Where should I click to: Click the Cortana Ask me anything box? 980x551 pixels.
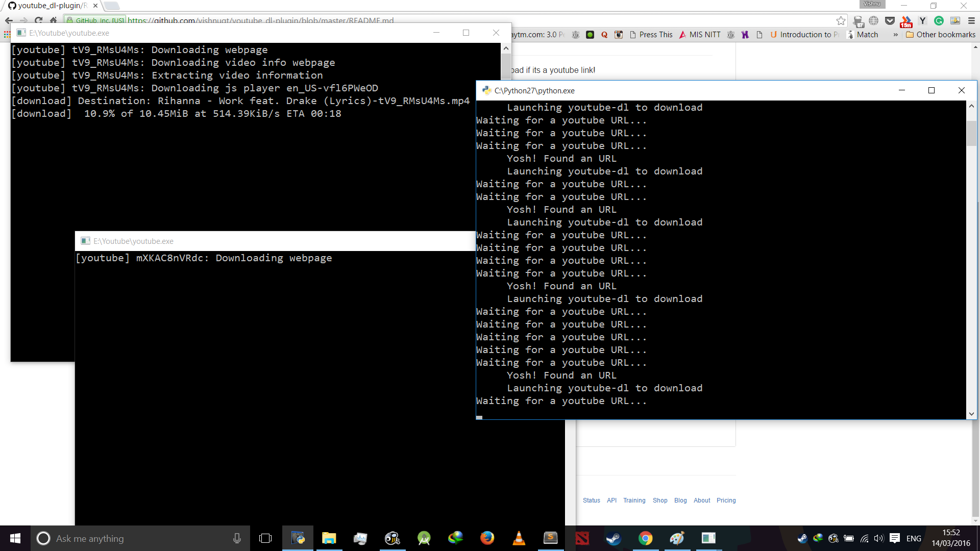(140, 538)
